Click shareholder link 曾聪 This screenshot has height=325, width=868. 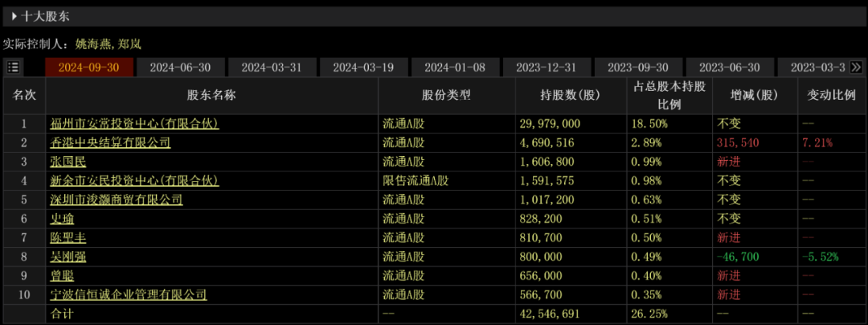(62, 275)
